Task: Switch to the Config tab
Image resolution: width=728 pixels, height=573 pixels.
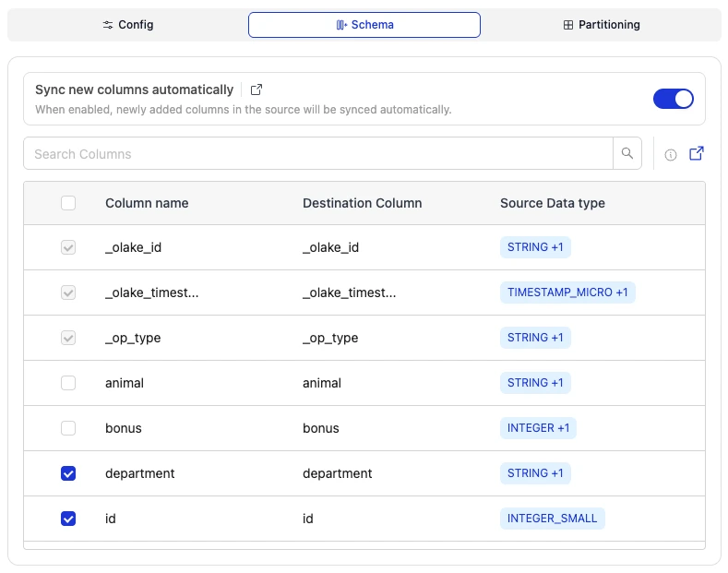Action: (128, 25)
